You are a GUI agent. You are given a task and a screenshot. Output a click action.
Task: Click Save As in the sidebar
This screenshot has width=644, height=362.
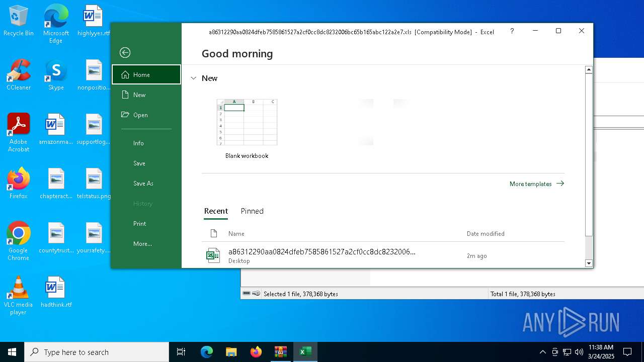coord(146,184)
